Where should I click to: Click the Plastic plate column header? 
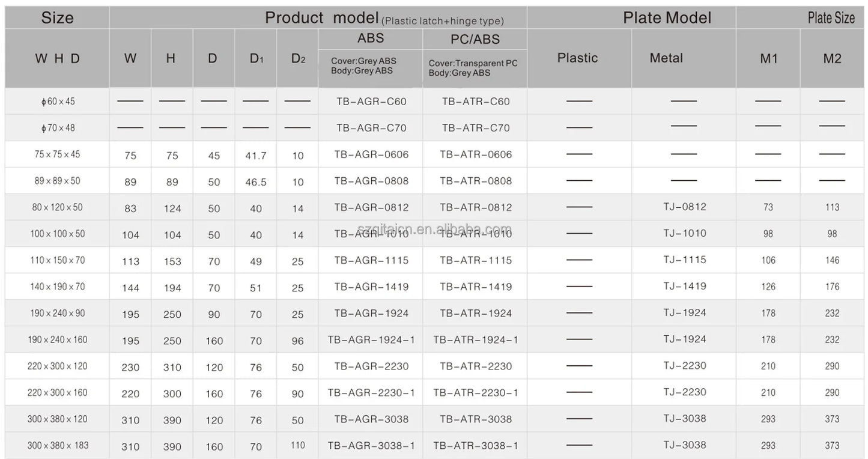(x=578, y=58)
